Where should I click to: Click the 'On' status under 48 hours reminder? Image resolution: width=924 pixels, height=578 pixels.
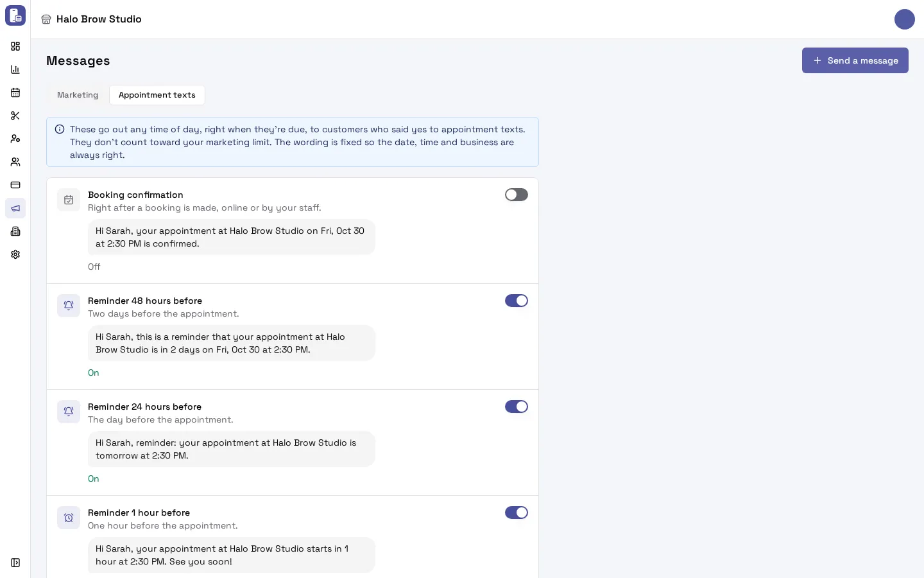pos(94,372)
